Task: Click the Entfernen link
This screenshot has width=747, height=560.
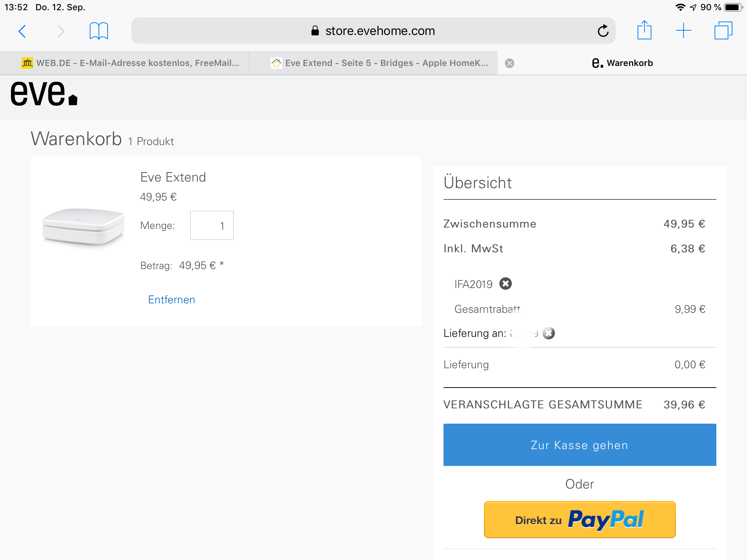Action: pyautogui.click(x=171, y=300)
